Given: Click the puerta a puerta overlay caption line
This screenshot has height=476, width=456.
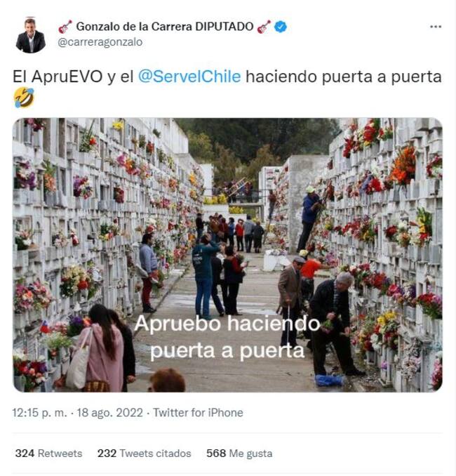Looking at the screenshot, I should (227, 350).
